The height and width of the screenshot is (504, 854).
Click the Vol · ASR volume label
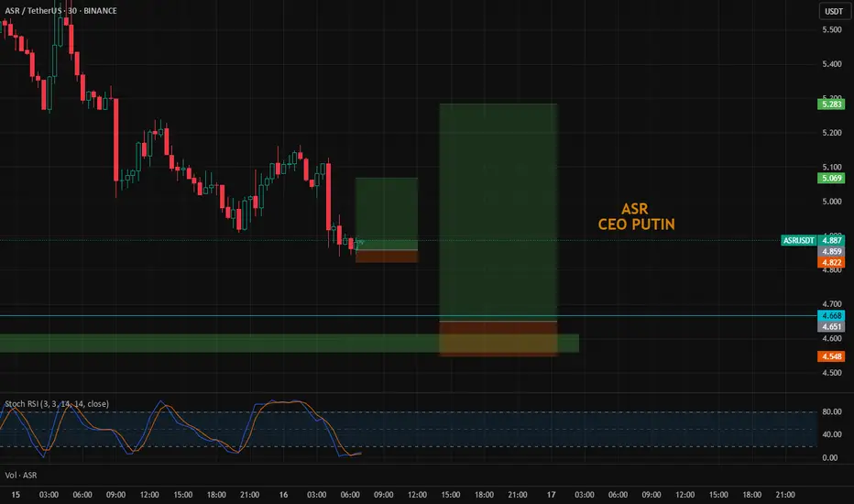21,475
